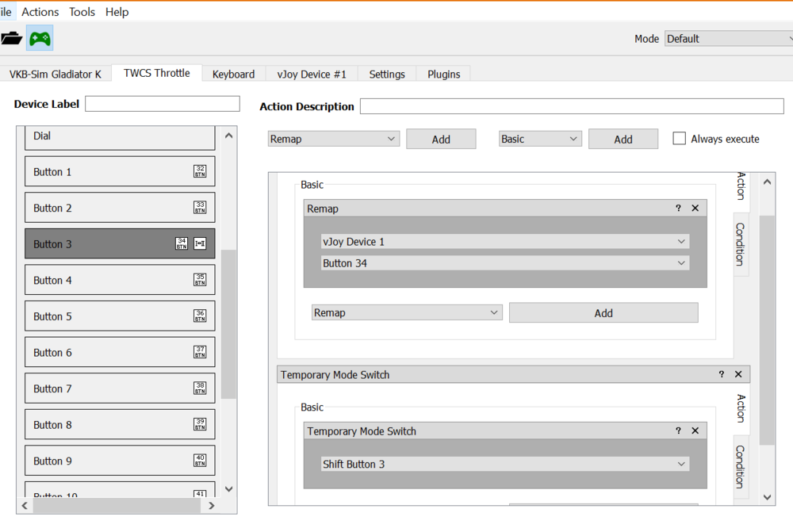Image resolution: width=793 pixels, height=532 pixels.
Task: Close the Remap action with X
Action: [x=695, y=209]
